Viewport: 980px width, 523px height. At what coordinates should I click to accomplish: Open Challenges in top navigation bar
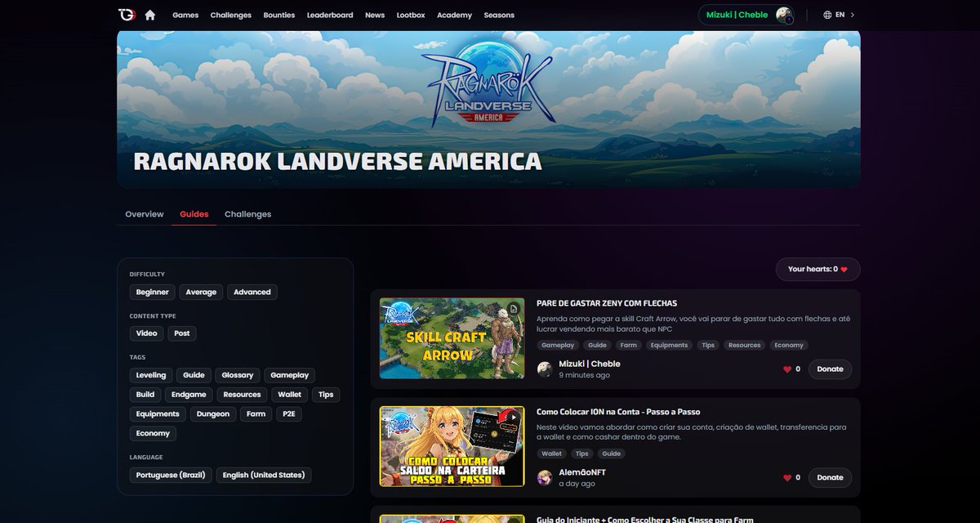click(x=231, y=15)
